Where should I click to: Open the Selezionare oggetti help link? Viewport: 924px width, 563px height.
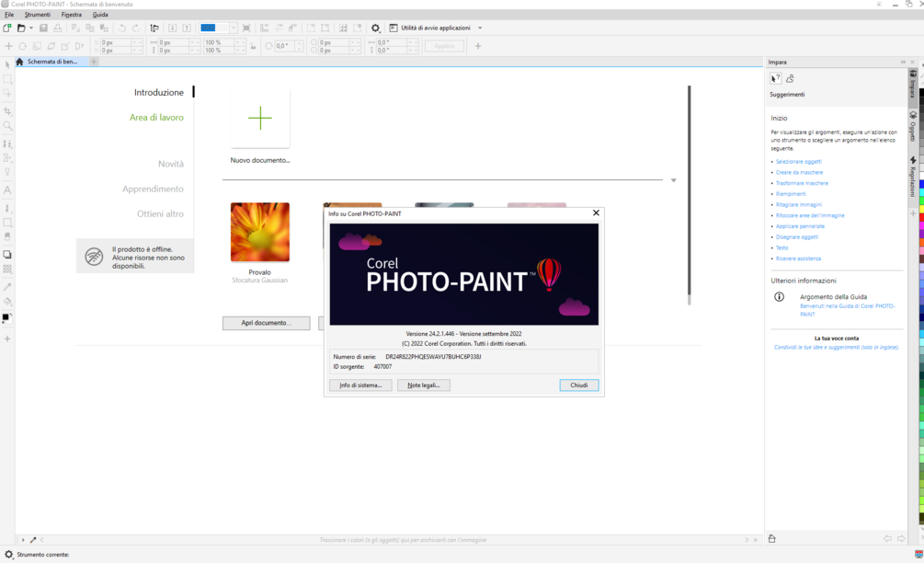[x=798, y=162]
